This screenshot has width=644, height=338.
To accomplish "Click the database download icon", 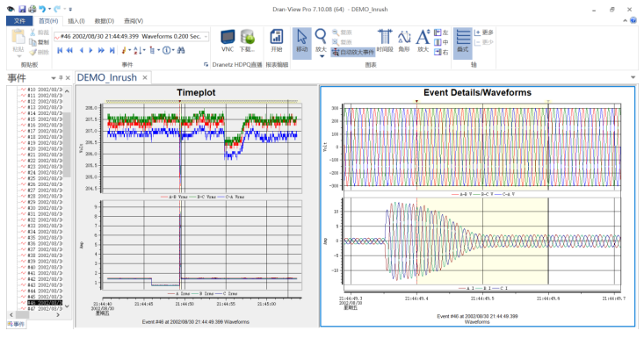I will [x=247, y=41].
